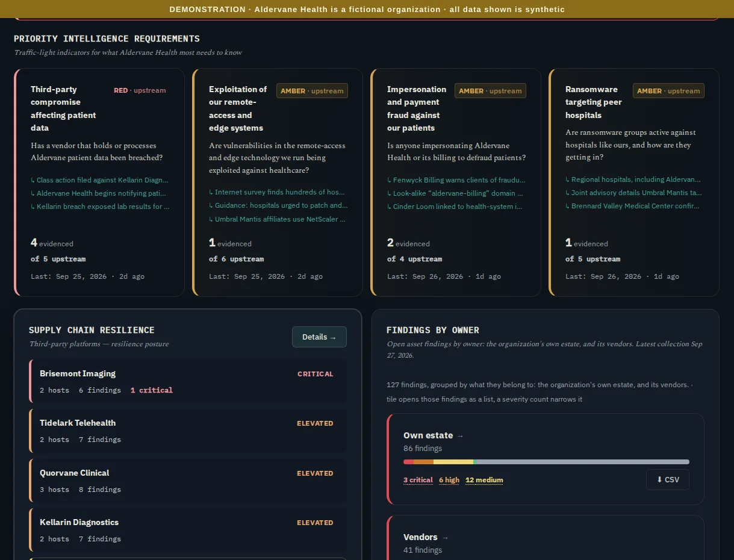Screen dimensions: 734x560
Task: Select the "Ransomware targeting peer hospitals" card title
Action: 594,102
